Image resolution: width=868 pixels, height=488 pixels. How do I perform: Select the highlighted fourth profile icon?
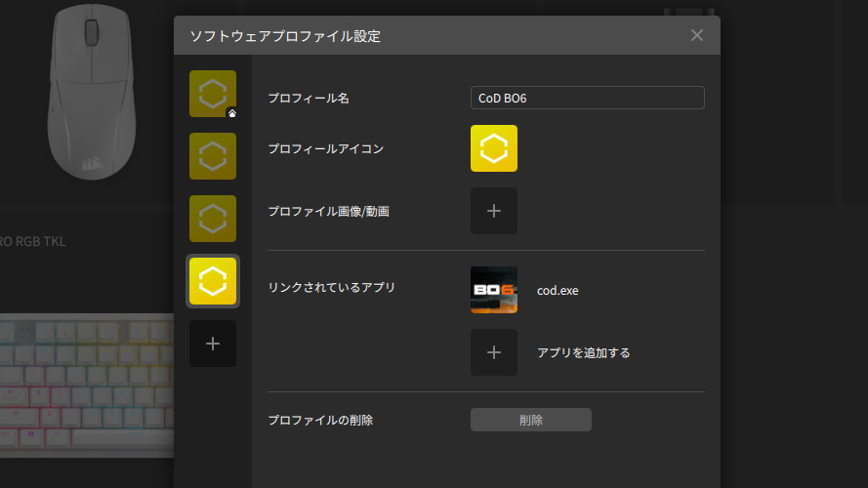tap(213, 281)
